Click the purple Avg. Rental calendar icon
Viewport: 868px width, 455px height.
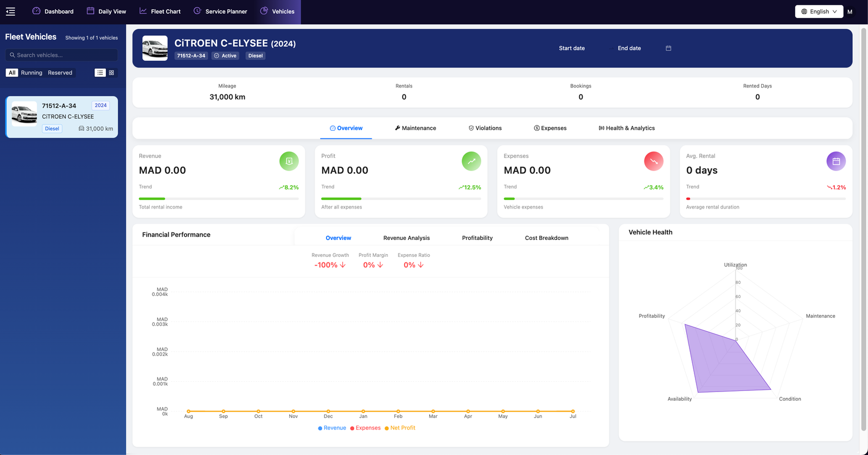click(836, 161)
